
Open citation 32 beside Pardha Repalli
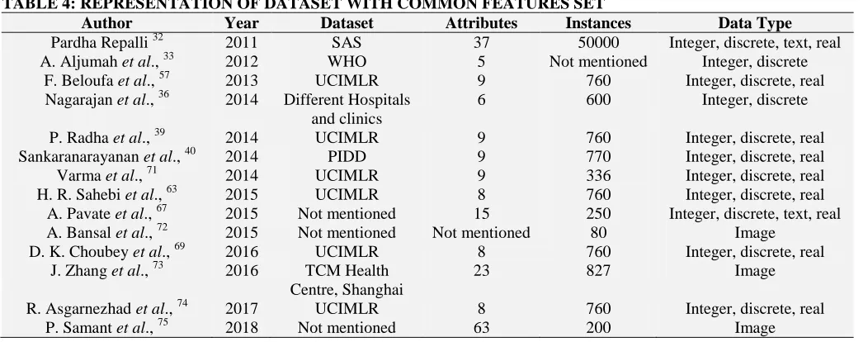coord(158,38)
